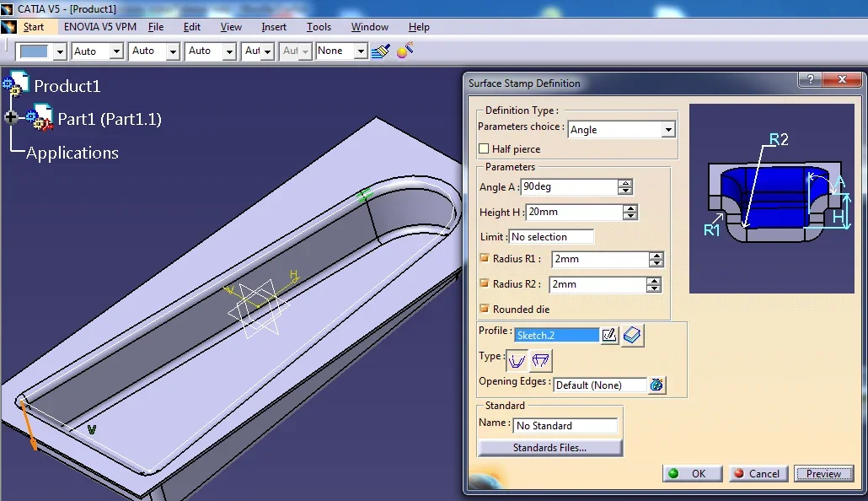Decrease Height H with the down arrow
The height and width of the screenshot is (501, 868).
tap(630, 216)
